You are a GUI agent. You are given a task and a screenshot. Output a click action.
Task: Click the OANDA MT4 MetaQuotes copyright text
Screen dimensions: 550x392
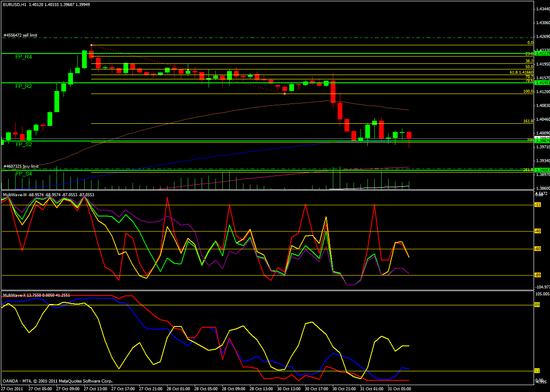click(x=57, y=381)
